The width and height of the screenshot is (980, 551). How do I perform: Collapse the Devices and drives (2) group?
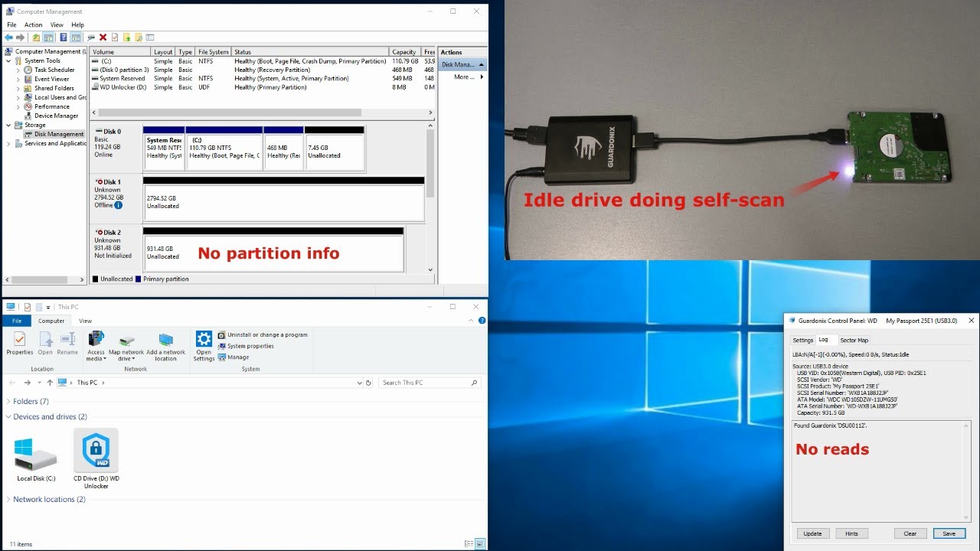[x=8, y=417]
